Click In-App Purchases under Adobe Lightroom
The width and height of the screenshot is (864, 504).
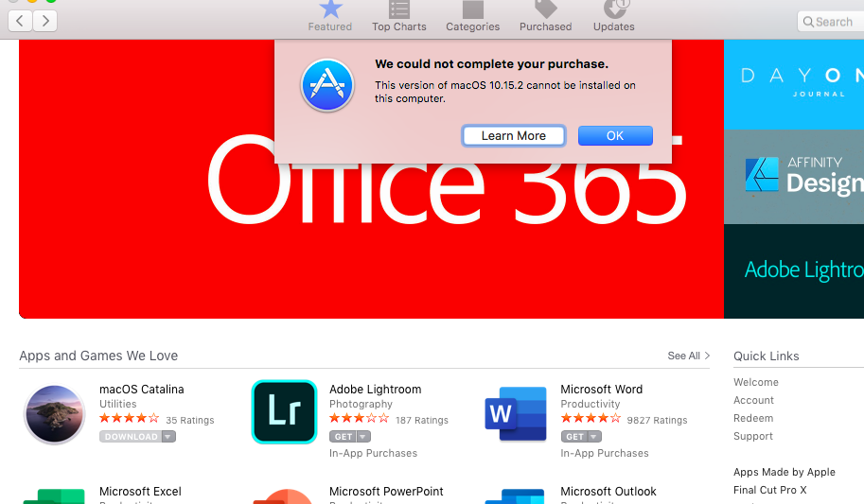pos(373,453)
